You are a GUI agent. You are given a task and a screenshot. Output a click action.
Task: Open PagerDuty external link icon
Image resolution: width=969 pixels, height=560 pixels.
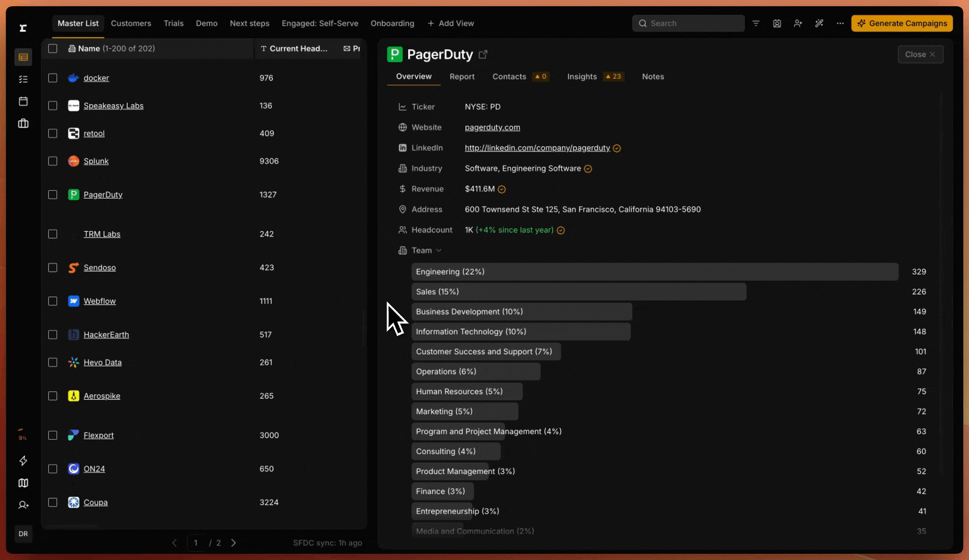(483, 54)
